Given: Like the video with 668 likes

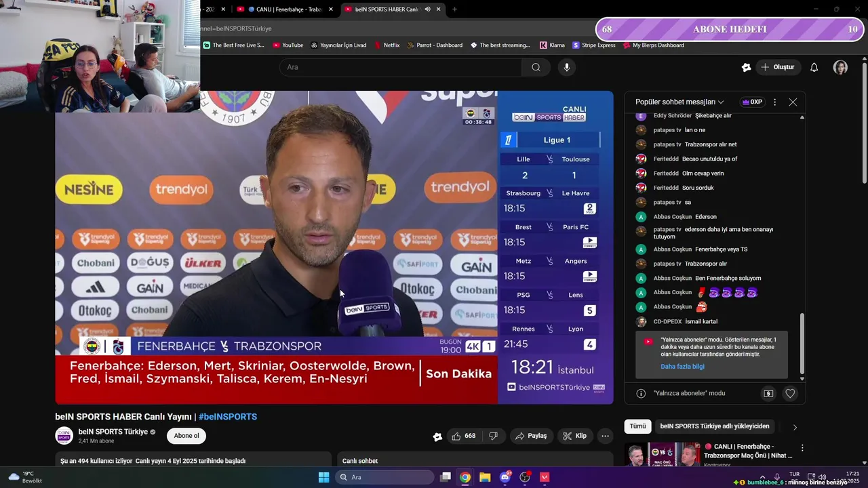Looking at the screenshot, I should (463, 436).
